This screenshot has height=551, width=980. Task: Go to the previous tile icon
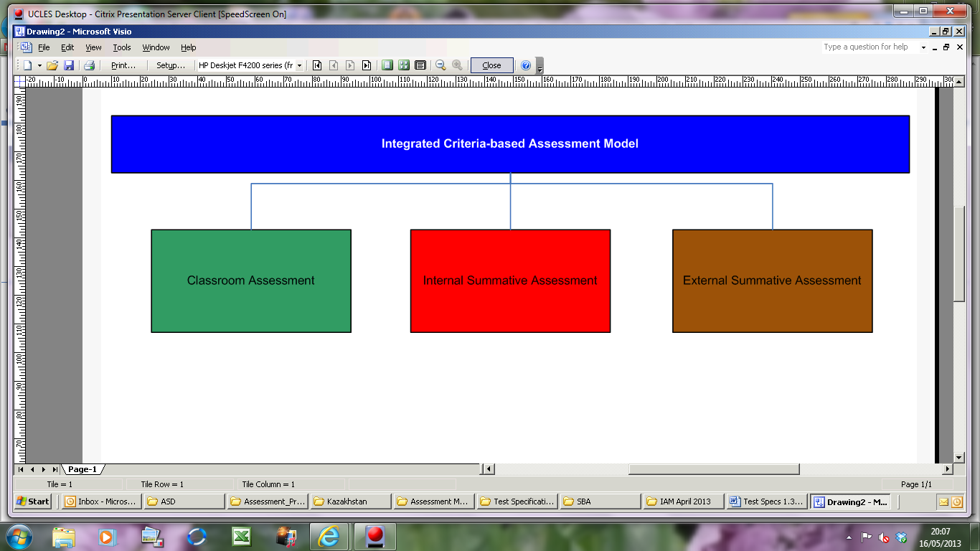pyautogui.click(x=334, y=65)
